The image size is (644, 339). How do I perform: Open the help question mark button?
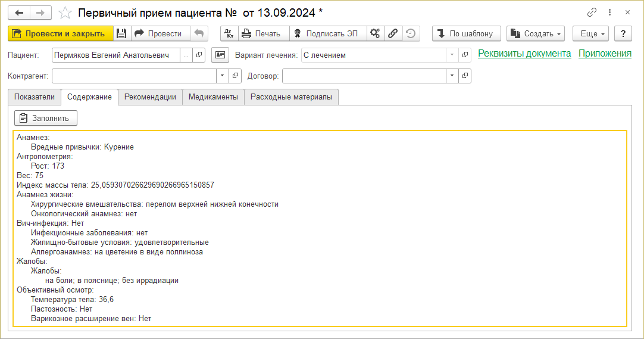tap(623, 34)
